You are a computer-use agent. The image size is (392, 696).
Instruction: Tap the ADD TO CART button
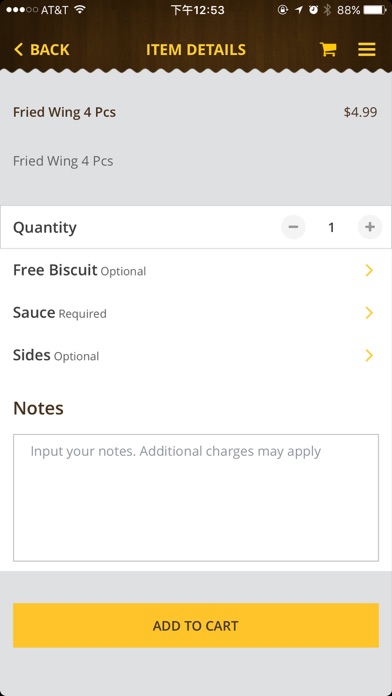(x=196, y=625)
